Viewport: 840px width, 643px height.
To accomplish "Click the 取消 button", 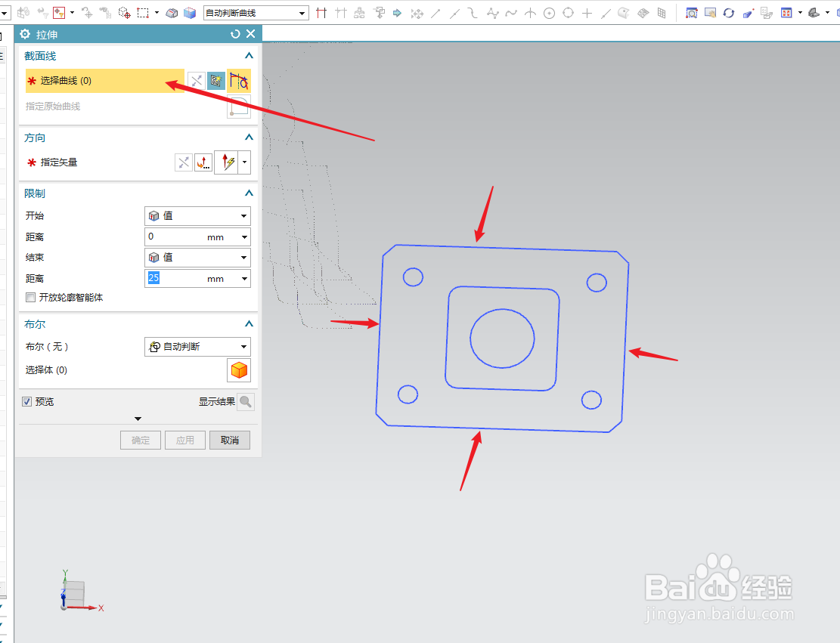I will (x=230, y=440).
